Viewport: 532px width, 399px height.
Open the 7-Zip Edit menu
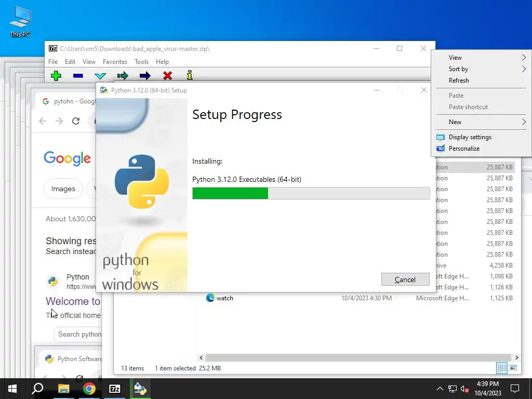pyautogui.click(x=70, y=62)
